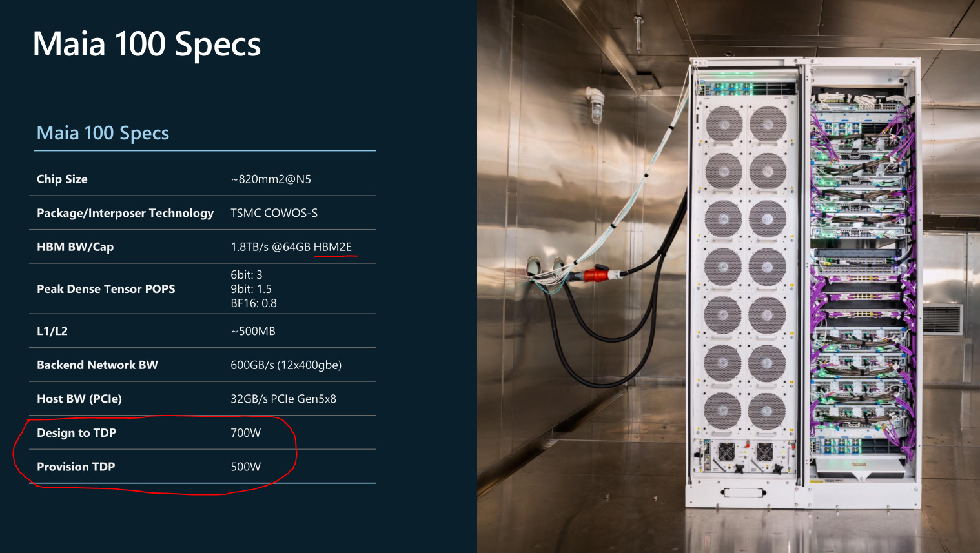Select the '32GB/s PCIe Gen5x8' value

(x=283, y=399)
